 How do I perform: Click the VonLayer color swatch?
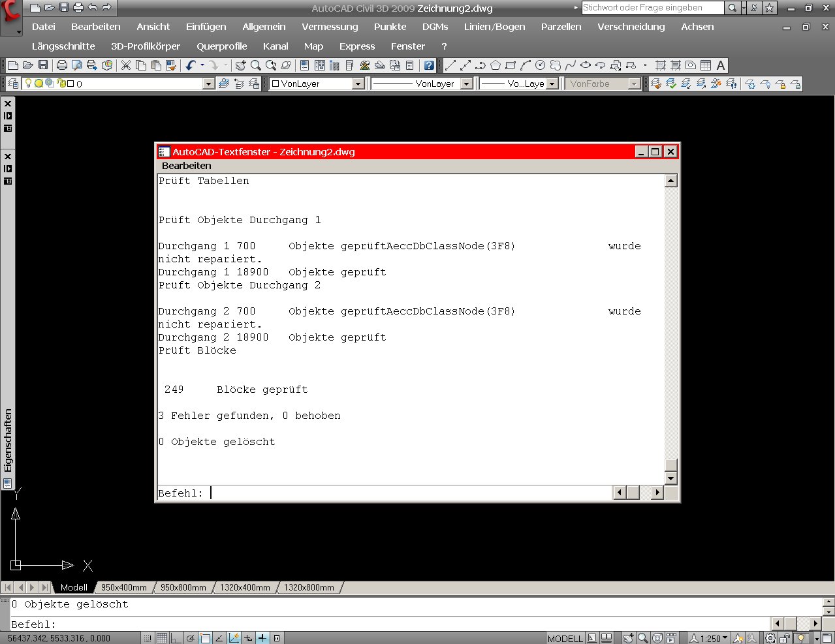tap(276, 84)
